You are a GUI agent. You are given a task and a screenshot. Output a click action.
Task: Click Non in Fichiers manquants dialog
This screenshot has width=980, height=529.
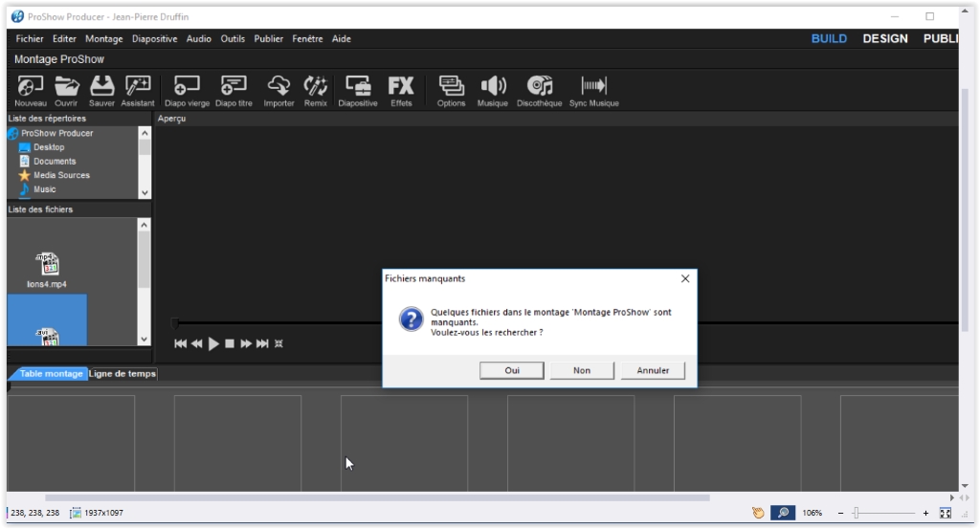[582, 370]
